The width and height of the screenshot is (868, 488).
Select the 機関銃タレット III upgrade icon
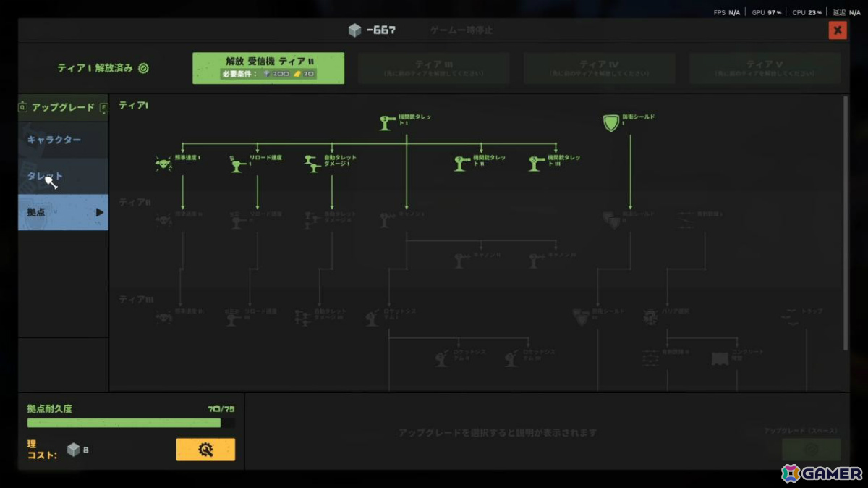536,164
